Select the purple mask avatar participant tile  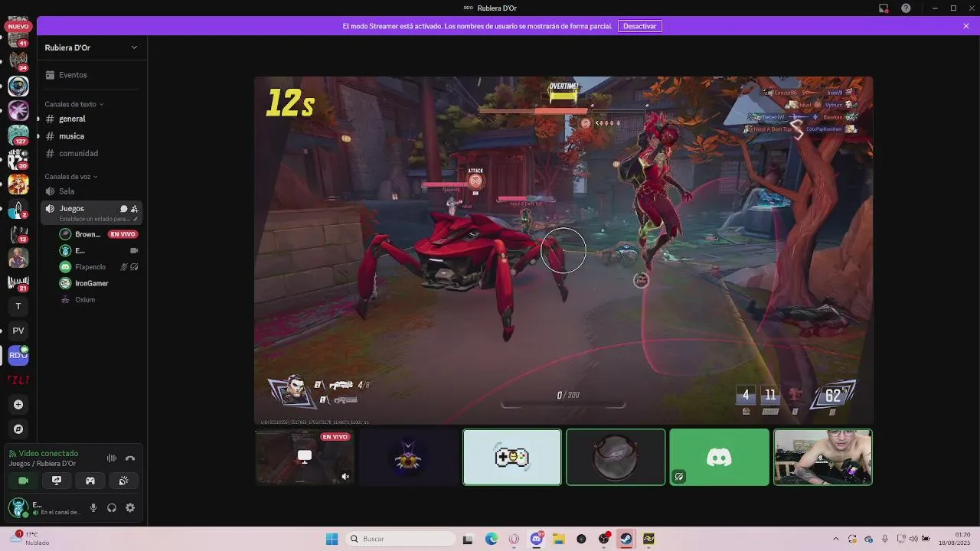pyautogui.click(x=408, y=457)
